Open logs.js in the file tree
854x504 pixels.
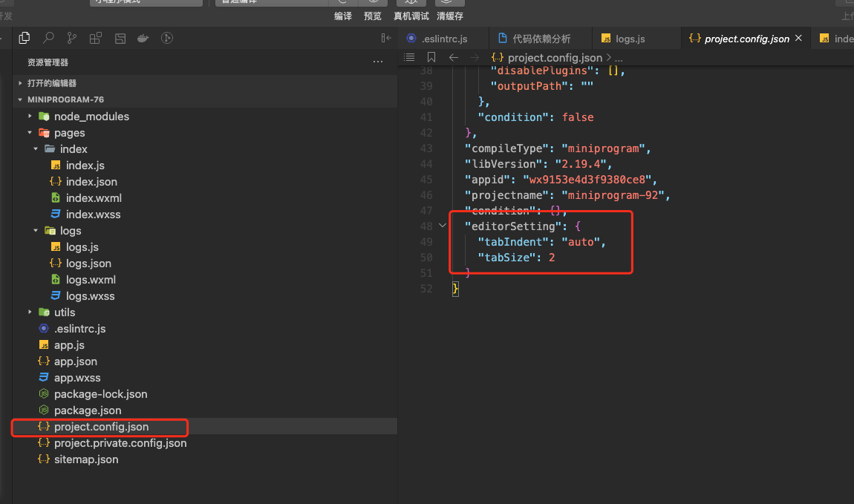82,247
